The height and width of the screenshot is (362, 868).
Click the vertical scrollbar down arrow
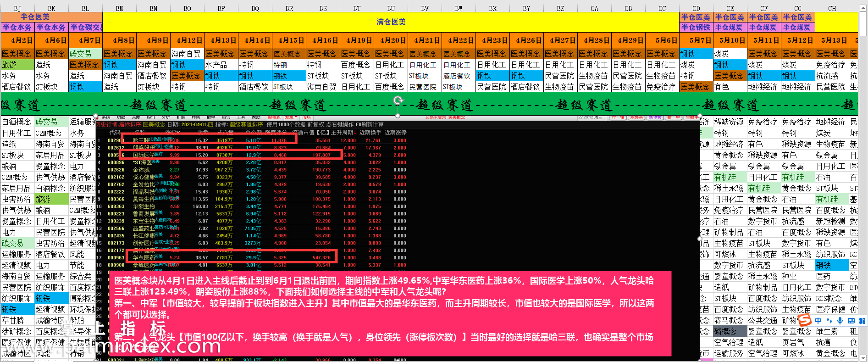click(864, 357)
